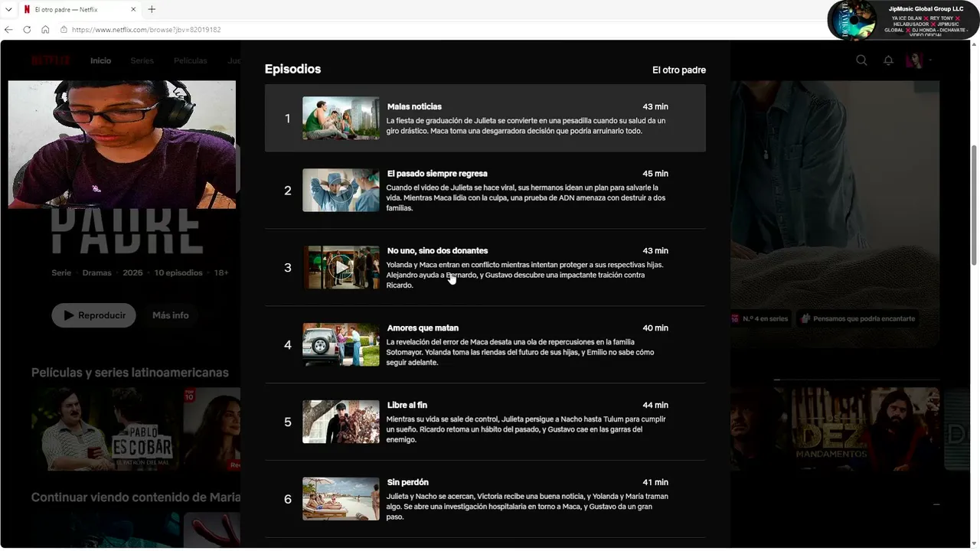Viewport: 980px width, 551px height.
Task: Open 'Continuar viendo contenido de María' row title
Action: (x=136, y=497)
